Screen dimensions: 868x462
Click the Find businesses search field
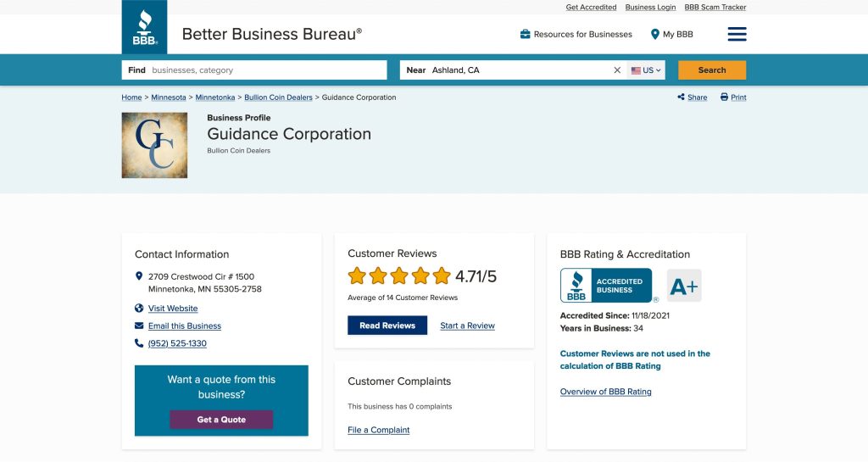point(263,70)
